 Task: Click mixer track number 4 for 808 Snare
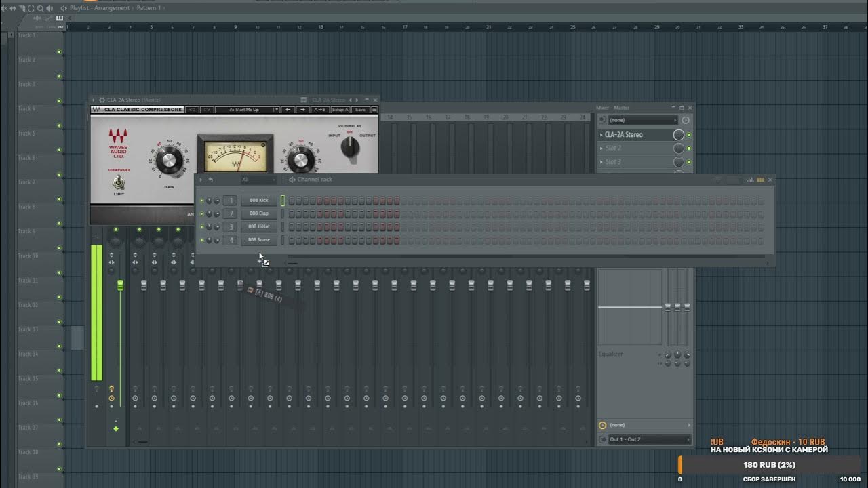click(x=231, y=240)
